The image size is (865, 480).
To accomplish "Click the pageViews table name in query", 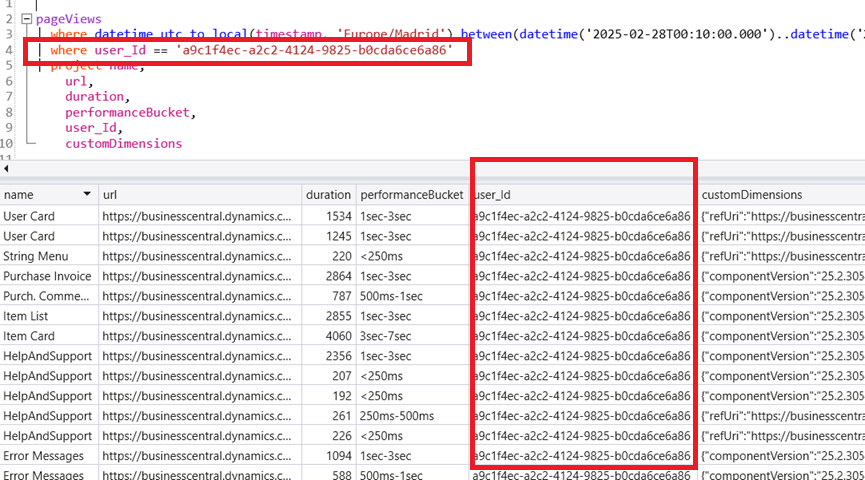I will [x=69, y=18].
